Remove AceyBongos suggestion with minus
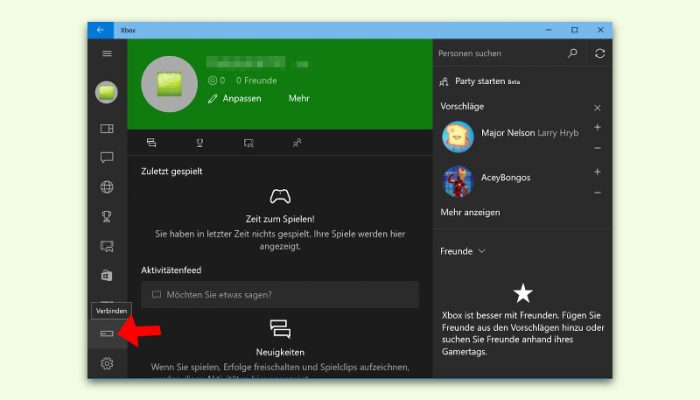The image size is (700, 400). (x=597, y=192)
